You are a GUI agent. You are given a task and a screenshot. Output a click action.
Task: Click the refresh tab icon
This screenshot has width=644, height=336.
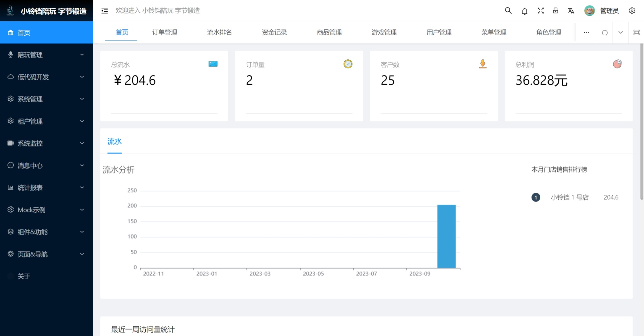point(605,33)
